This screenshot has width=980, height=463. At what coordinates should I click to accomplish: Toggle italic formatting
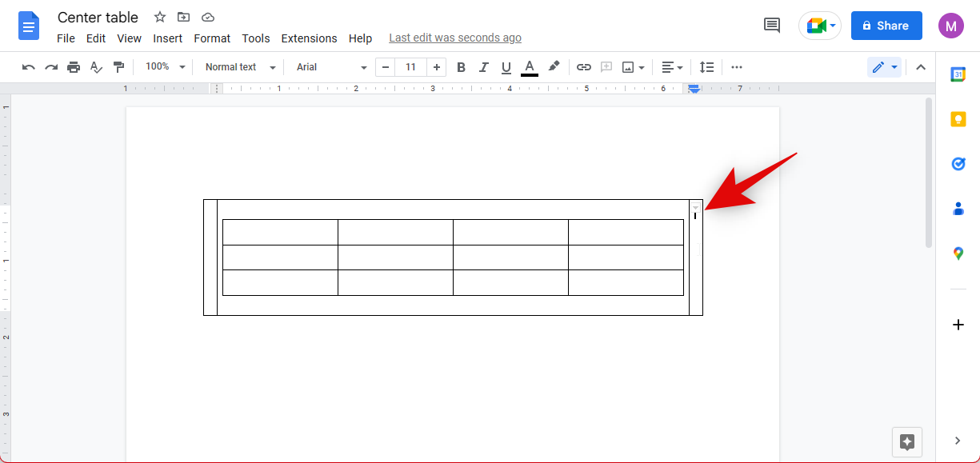coord(483,67)
